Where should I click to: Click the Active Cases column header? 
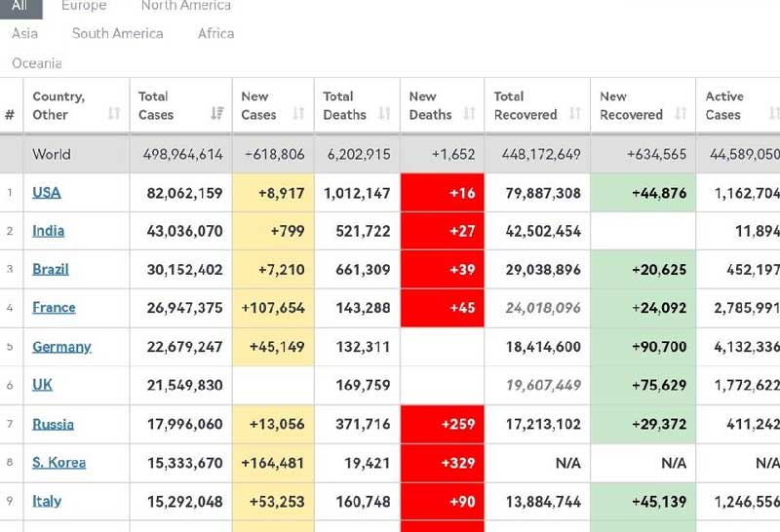click(x=724, y=105)
